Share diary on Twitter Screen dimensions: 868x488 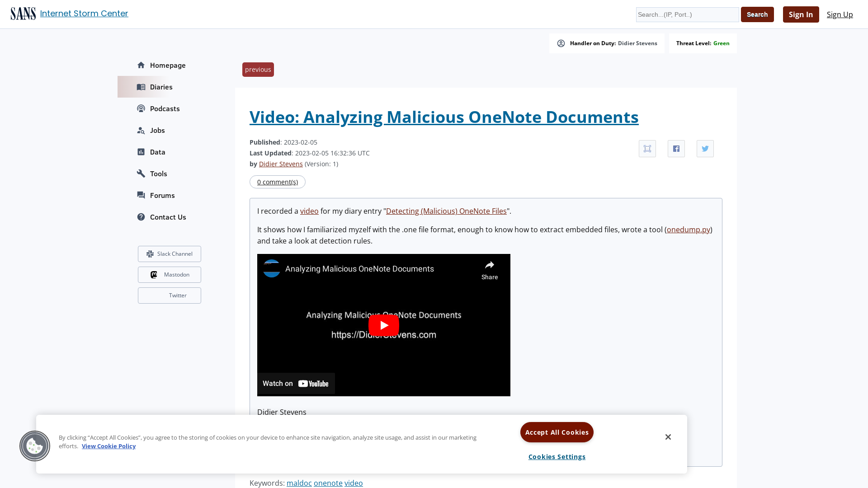pos(705,149)
